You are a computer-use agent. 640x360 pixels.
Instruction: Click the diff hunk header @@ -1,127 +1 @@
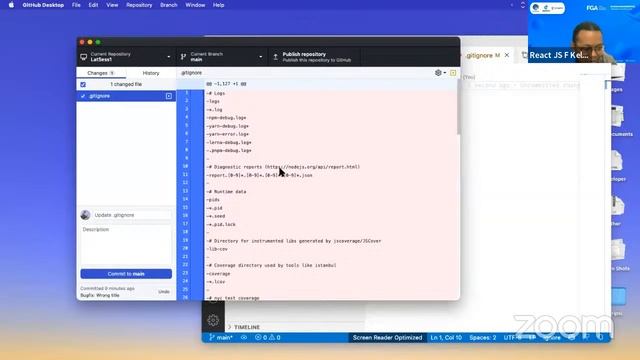[x=226, y=84]
